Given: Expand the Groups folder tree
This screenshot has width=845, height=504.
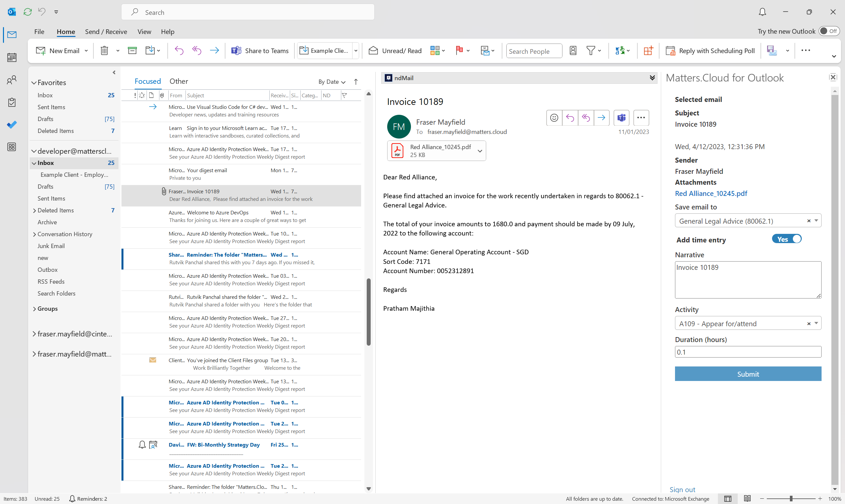Looking at the screenshot, I should pos(34,309).
